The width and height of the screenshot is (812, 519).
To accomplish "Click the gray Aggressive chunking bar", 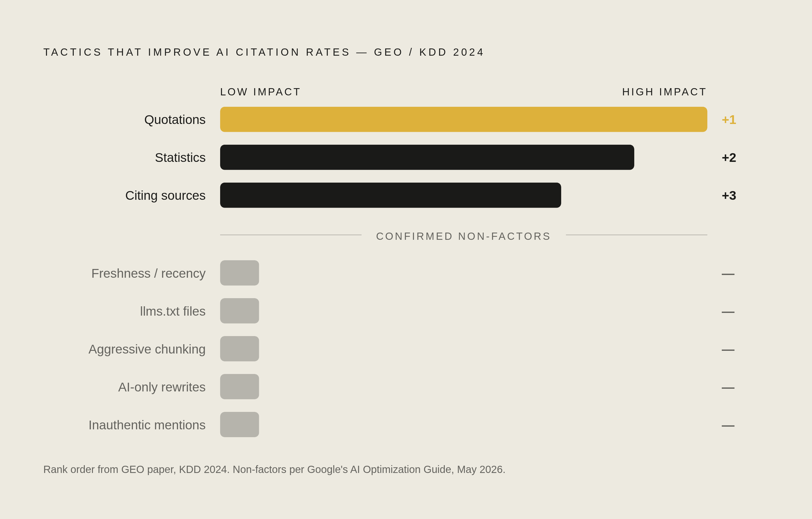I will click(239, 349).
